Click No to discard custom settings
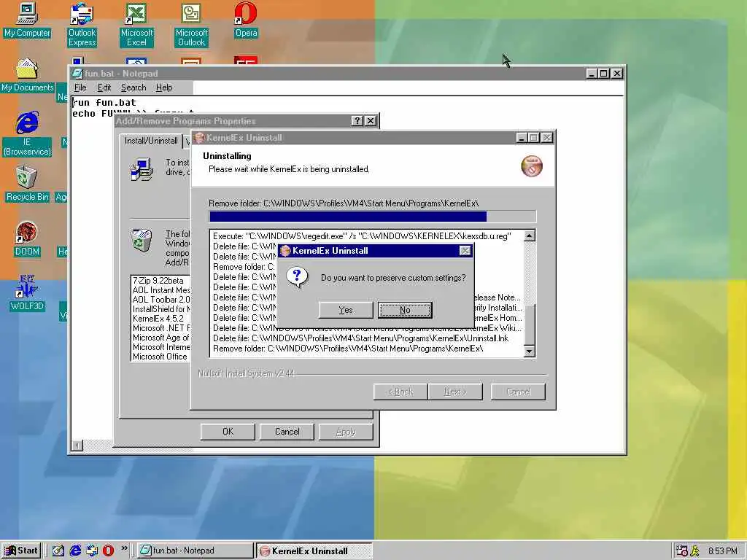This screenshot has height=560, width=747. 405,310
